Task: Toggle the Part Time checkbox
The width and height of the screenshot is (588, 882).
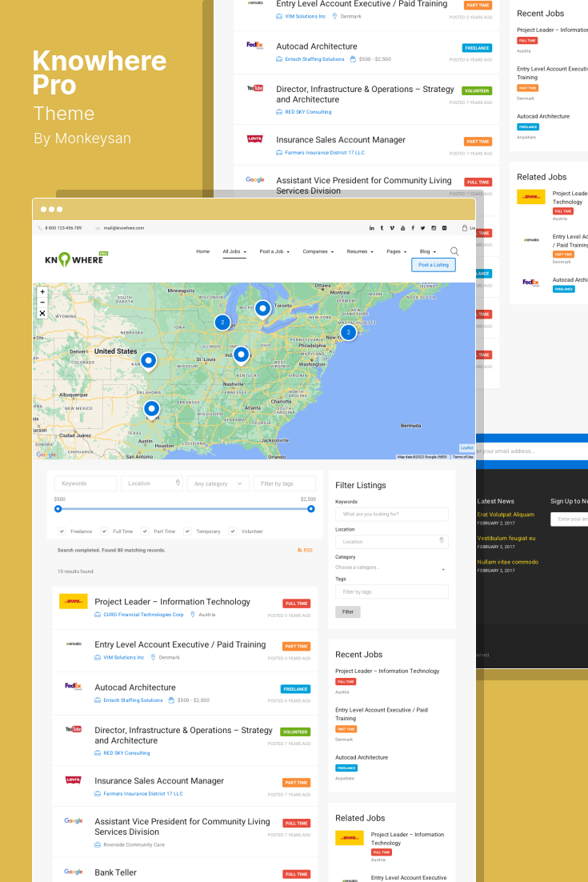Action: point(145,531)
